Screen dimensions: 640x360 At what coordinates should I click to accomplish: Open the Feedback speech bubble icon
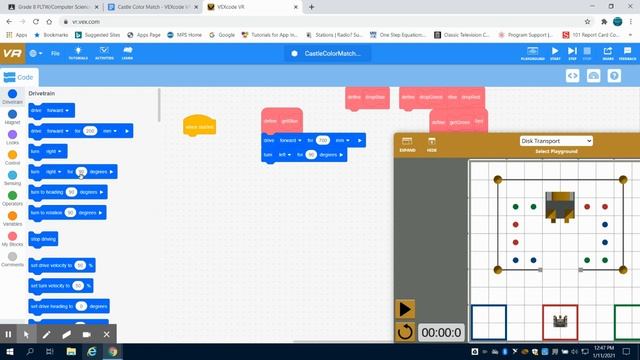[627, 53]
